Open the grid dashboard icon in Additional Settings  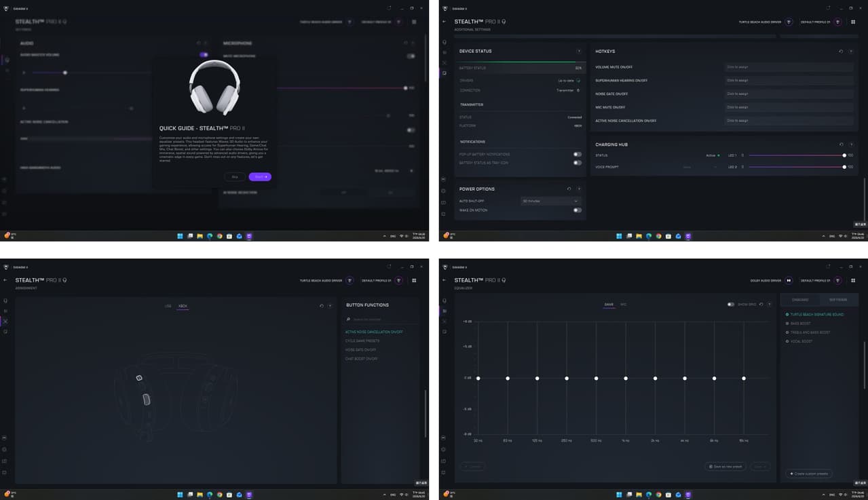point(854,22)
